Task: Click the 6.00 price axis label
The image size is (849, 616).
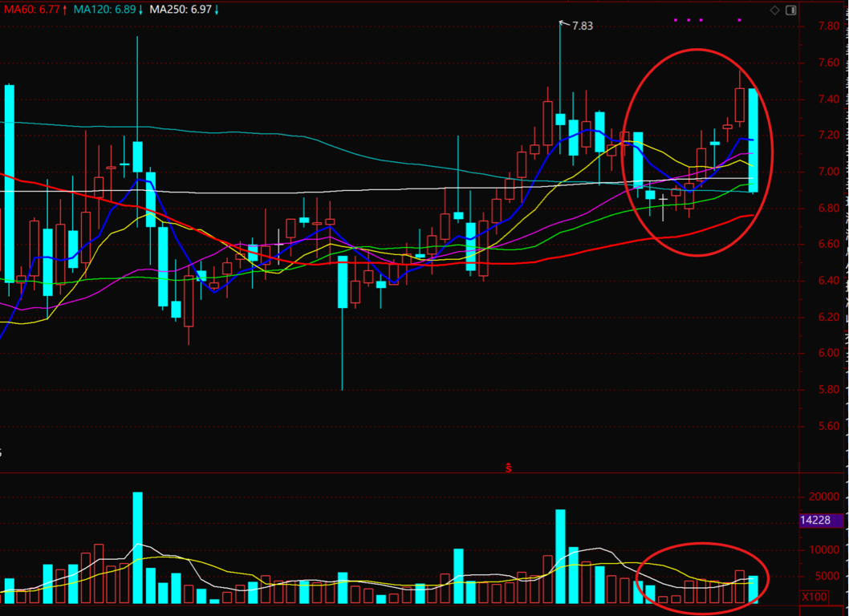Action: point(829,352)
